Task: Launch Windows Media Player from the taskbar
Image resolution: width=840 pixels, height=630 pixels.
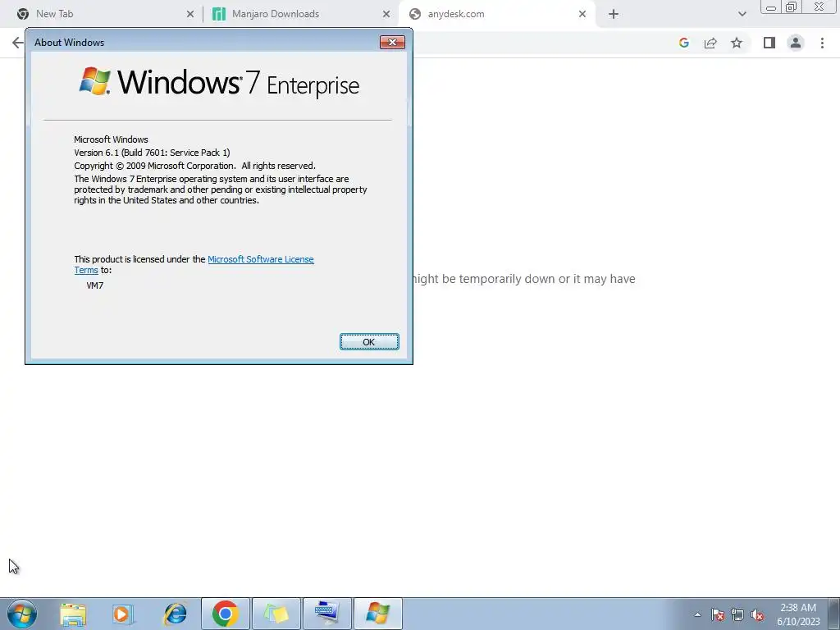Action: [x=123, y=614]
